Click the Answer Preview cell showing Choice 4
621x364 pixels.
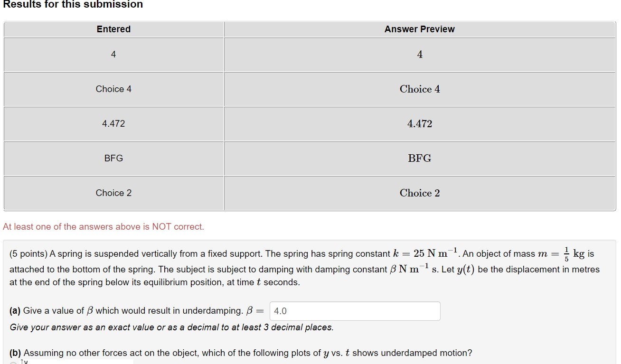[419, 89]
